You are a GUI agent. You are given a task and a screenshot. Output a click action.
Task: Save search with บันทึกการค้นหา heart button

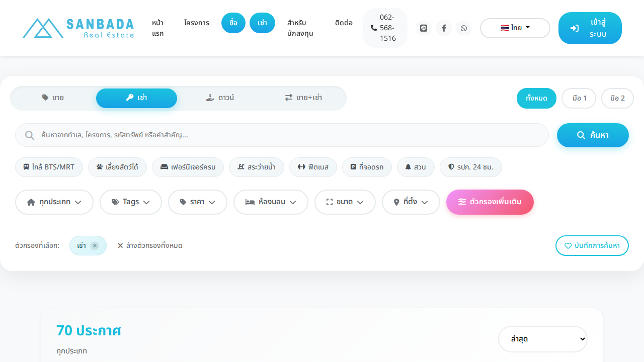[x=592, y=246]
